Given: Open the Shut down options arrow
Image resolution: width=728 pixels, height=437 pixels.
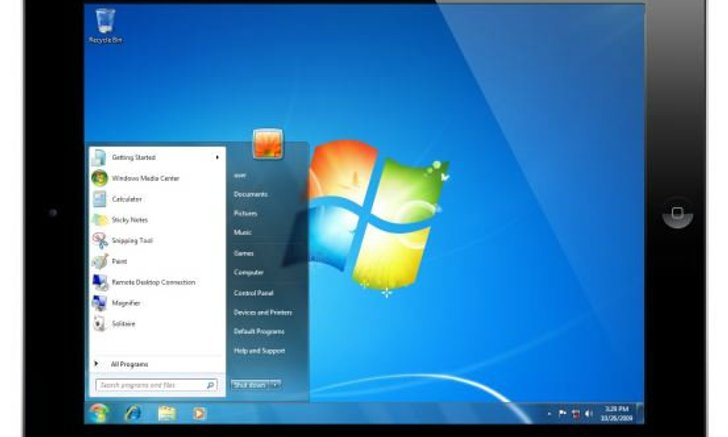Looking at the screenshot, I should (275, 385).
